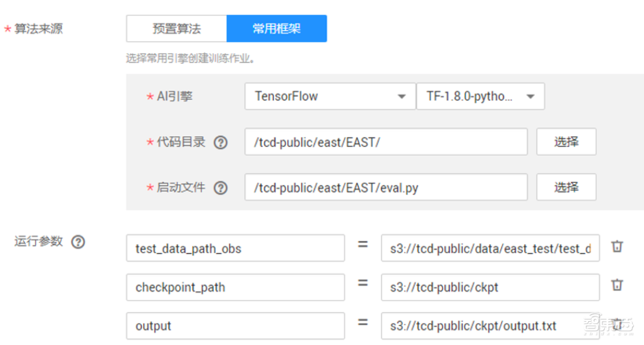644x345 pixels.
Task: Delete the output parameter row
Action: tap(617, 325)
